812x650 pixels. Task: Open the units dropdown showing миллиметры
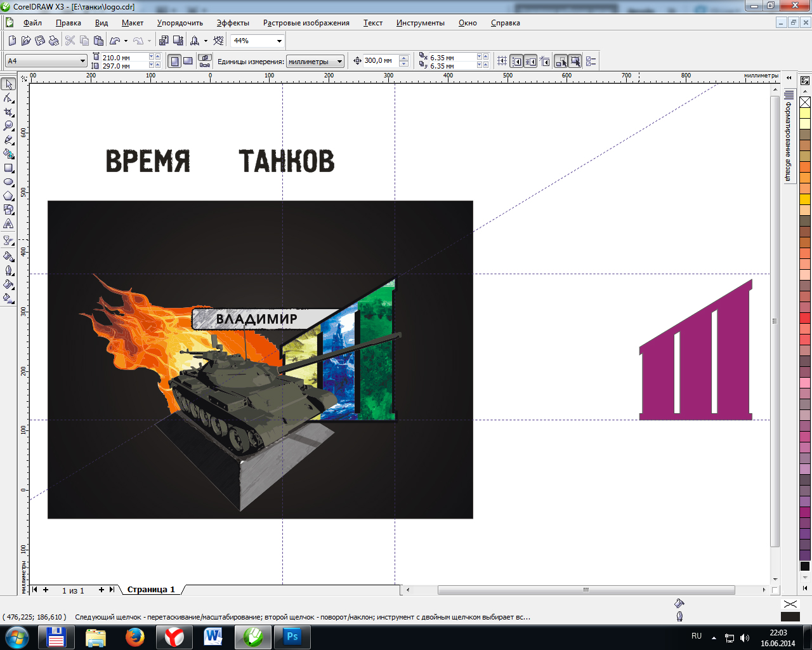click(339, 62)
